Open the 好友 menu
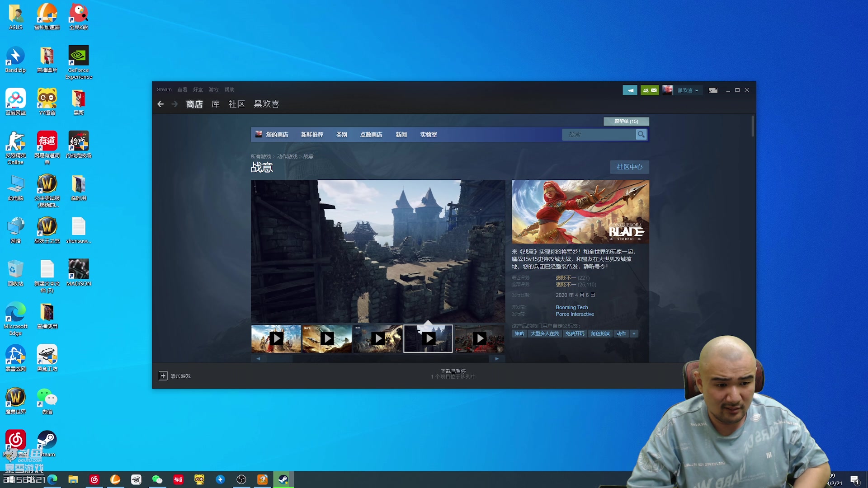868x488 pixels. tap(198, 89)
